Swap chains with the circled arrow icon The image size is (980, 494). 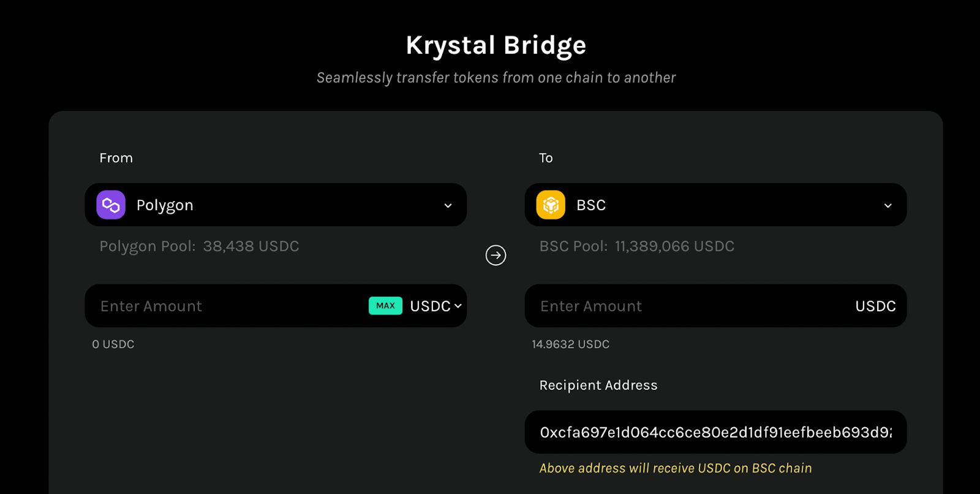(x=496, y=255)
